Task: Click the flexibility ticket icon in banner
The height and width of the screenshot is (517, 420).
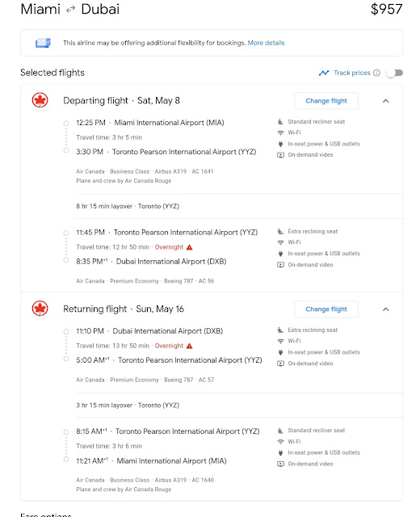Action: click(x=43, y=43)
